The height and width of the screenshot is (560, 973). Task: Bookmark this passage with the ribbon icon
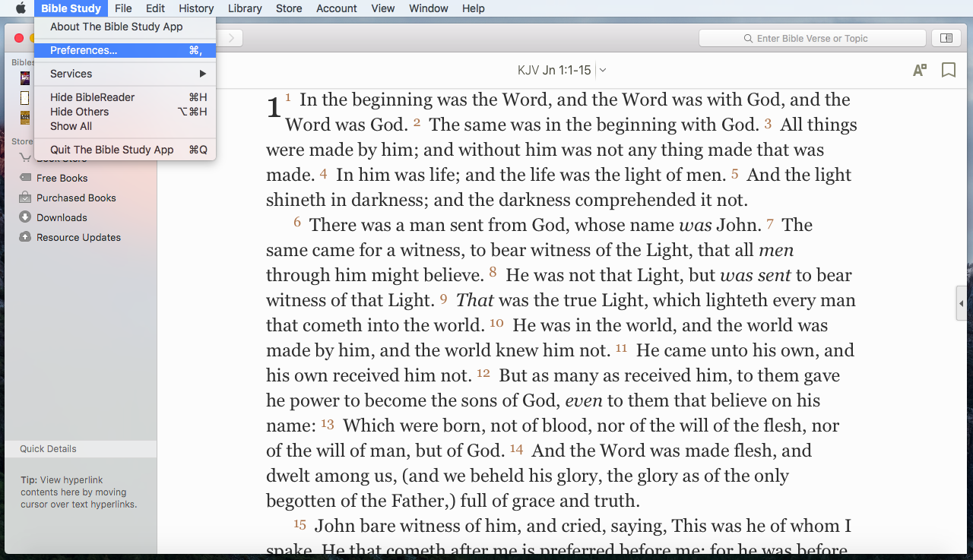coord(949,70)
